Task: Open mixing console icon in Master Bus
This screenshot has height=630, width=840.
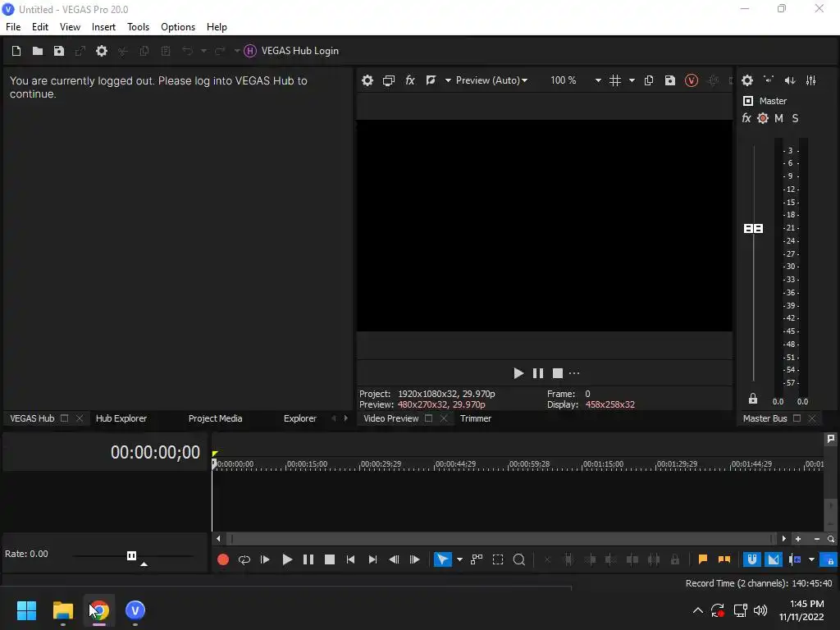Action: click(811, 80)
